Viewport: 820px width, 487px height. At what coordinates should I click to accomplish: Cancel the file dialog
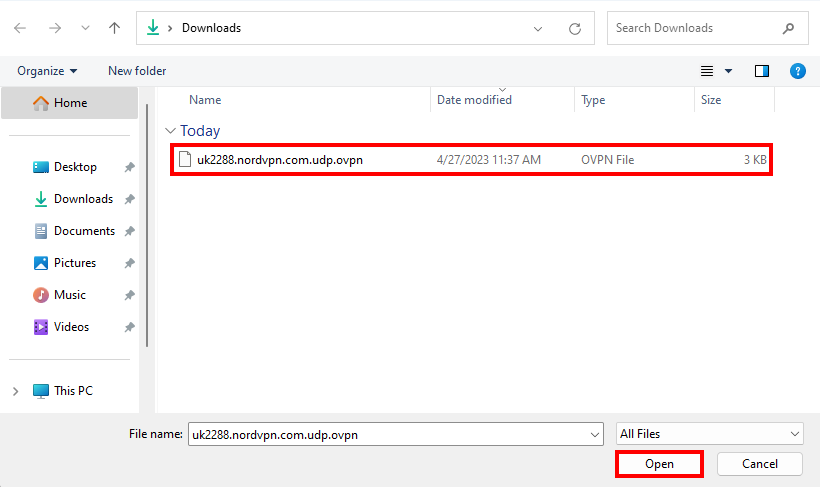[x=760, y=464]
